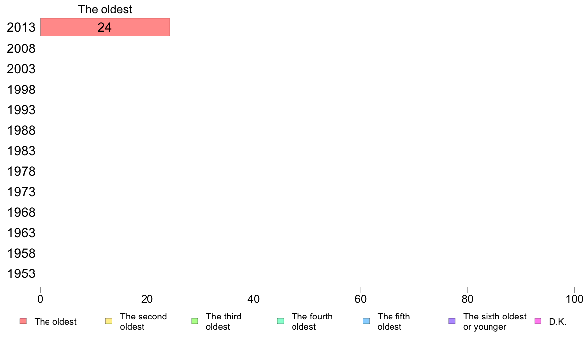Screen dimensions: 588x364
Task: Click the 'D.K.' legend label text
Action: tap(558, 322)
